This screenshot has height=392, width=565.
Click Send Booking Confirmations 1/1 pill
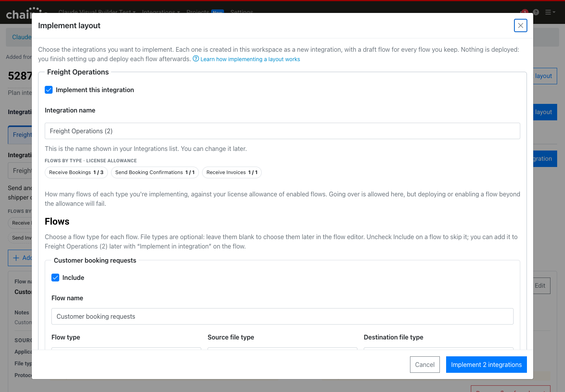[155, 172]
